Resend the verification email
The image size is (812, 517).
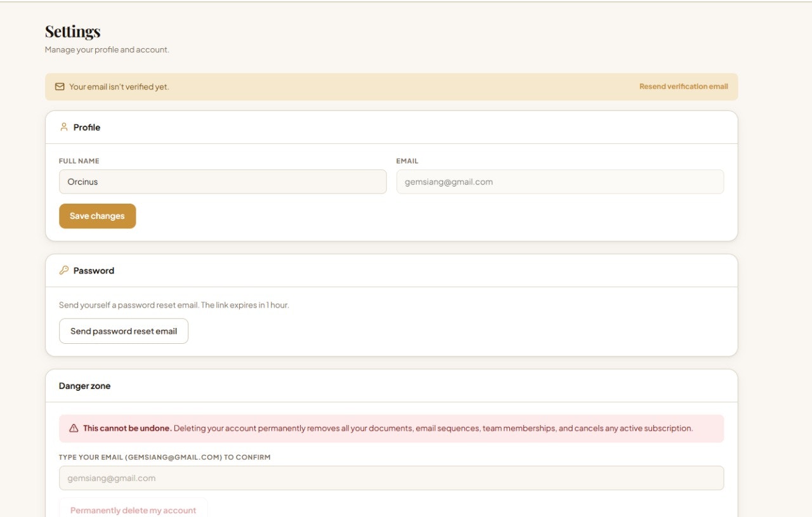683,86
